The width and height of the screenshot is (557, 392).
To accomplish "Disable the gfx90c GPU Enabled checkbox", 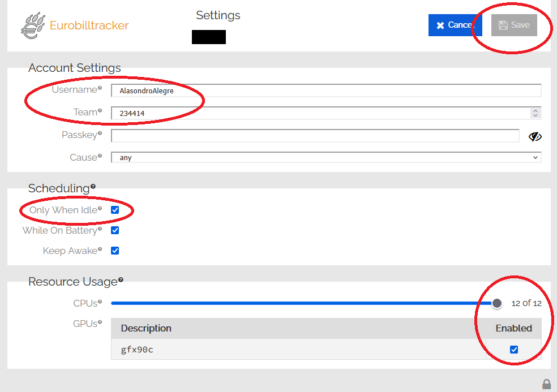I will coord(513,350).
